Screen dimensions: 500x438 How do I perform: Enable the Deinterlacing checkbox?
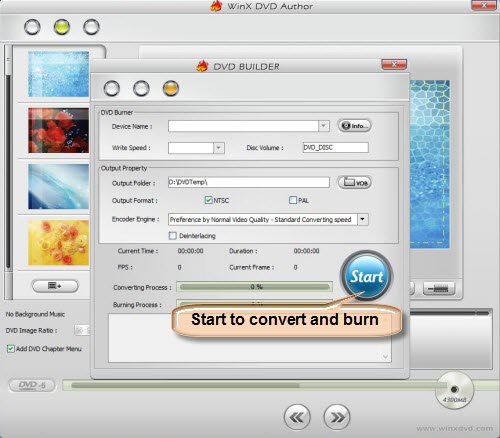[x=173, y=236]
